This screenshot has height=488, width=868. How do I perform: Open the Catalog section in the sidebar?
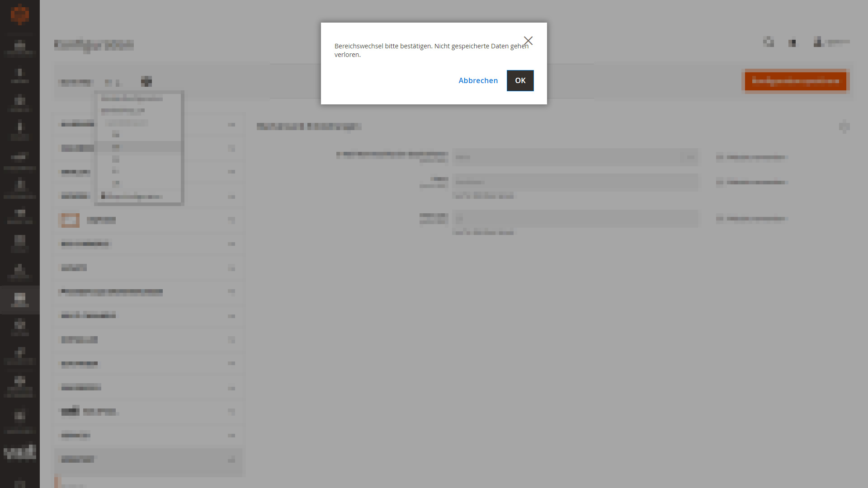(x=20, y=103)
